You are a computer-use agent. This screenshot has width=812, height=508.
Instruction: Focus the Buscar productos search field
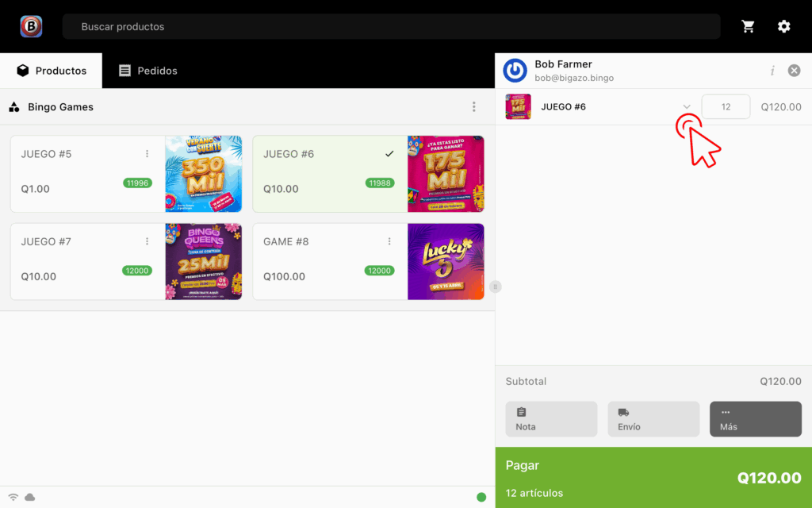392,26
